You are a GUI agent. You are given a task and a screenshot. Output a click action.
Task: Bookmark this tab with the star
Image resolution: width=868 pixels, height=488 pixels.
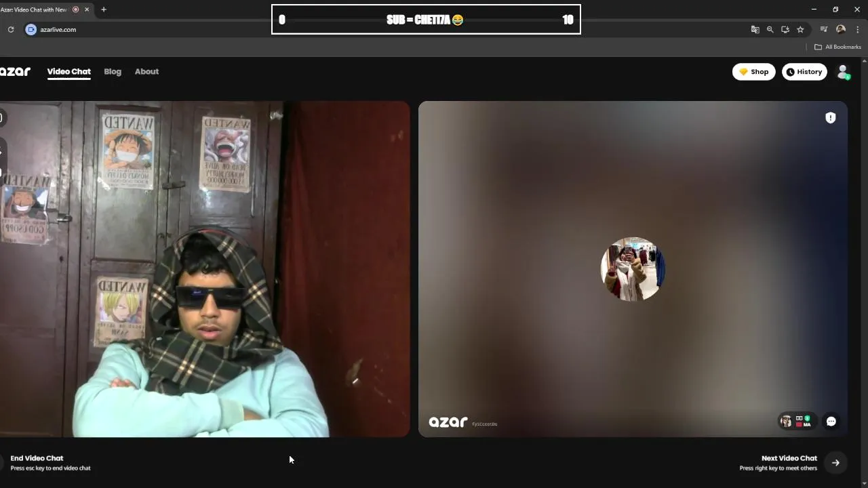click(800, 30)
